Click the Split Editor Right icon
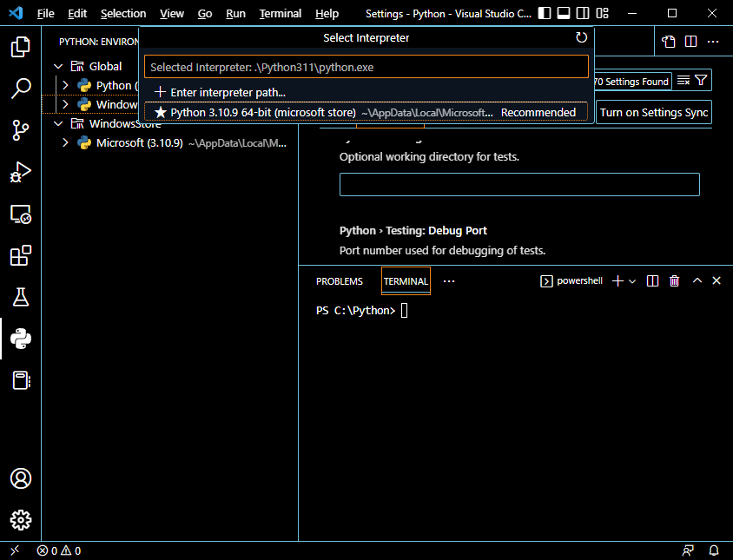The image size is (733, 560). [691, 42]
